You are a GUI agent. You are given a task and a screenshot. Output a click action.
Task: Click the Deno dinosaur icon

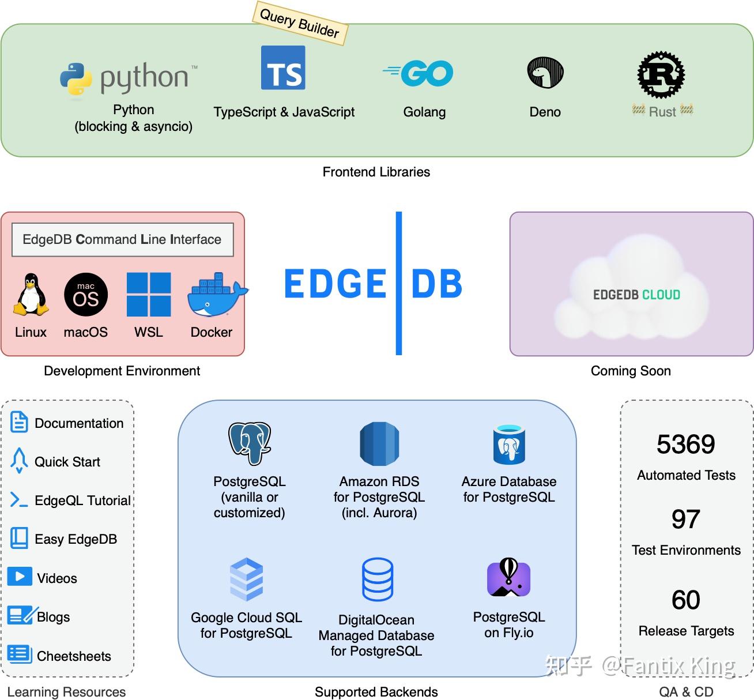click(545, 71)
